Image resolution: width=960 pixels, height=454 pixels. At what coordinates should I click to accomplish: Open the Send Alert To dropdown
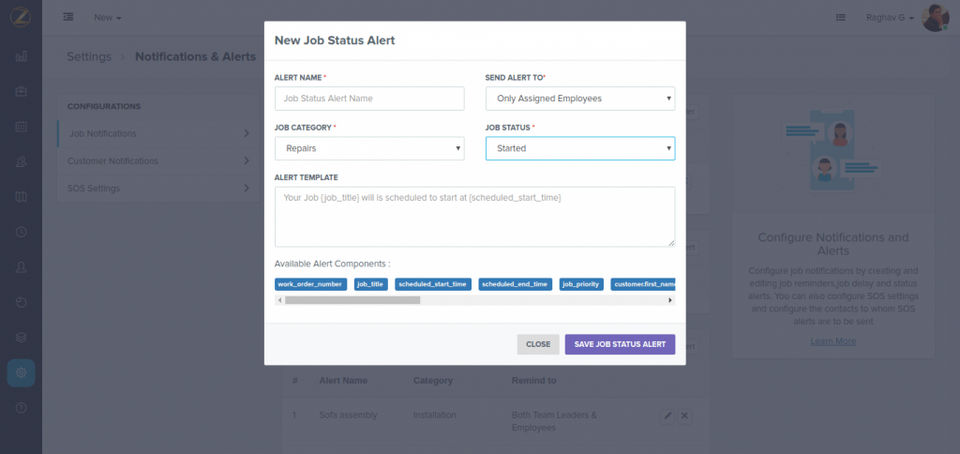point(580,98)
